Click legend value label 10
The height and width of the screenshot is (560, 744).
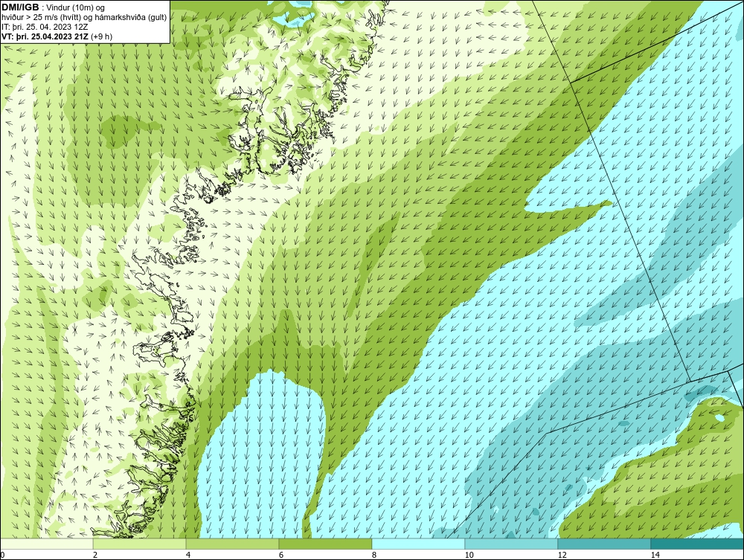click(469, 555)
